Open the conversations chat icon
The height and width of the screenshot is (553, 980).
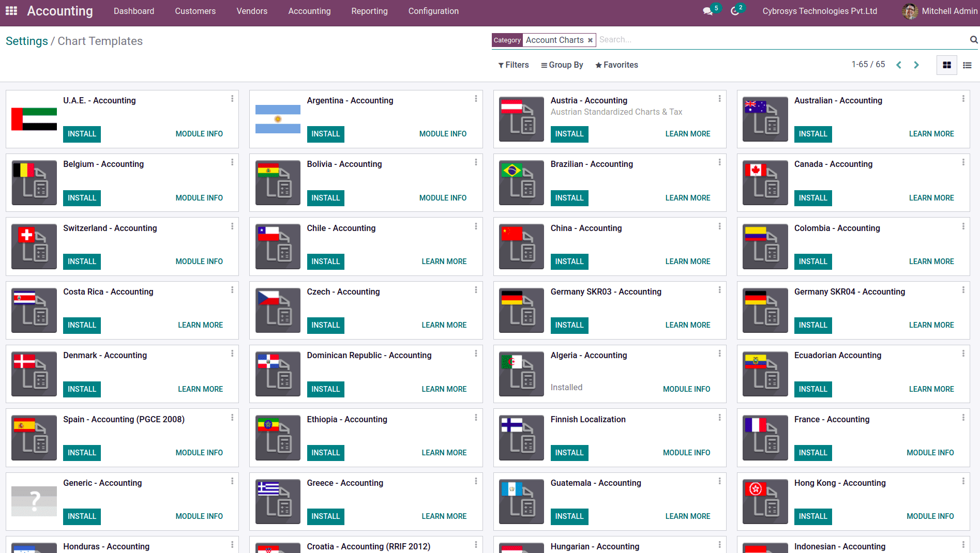[707, 11]
